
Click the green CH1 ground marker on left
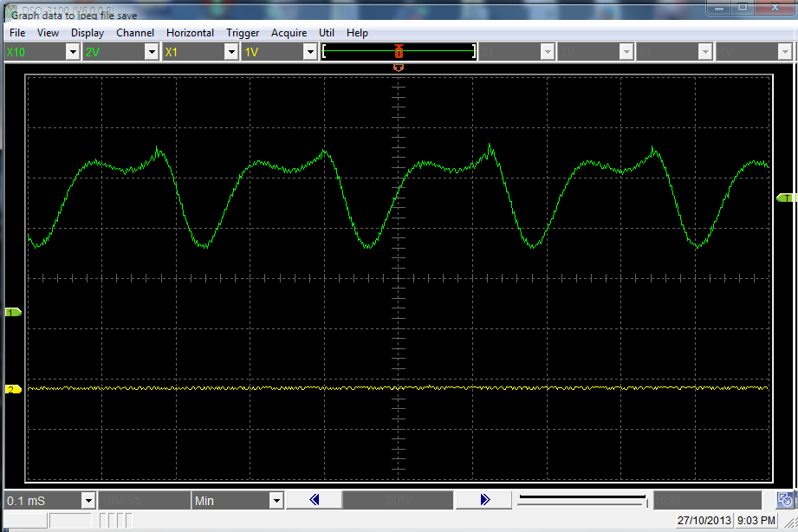13,312
